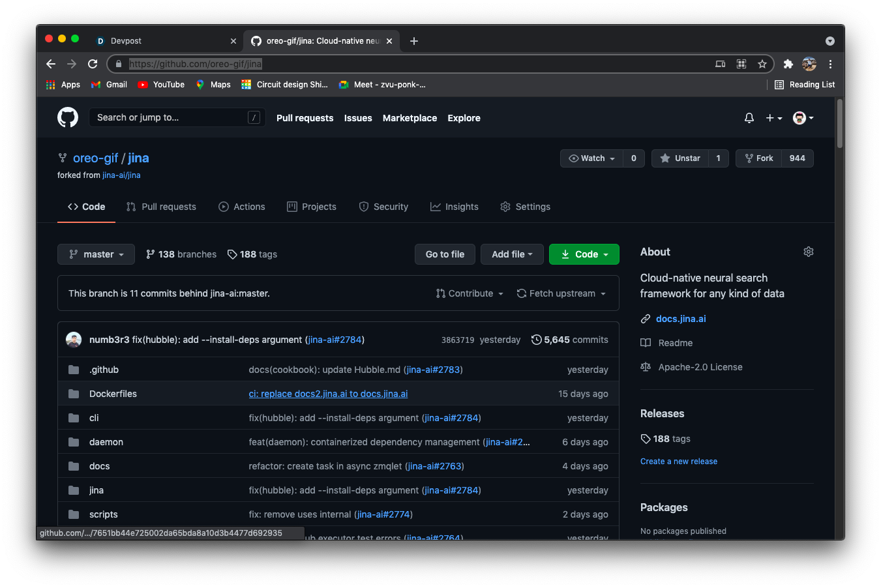881x588 pixels.
Task: View the 138 branches
Action: 181,254
